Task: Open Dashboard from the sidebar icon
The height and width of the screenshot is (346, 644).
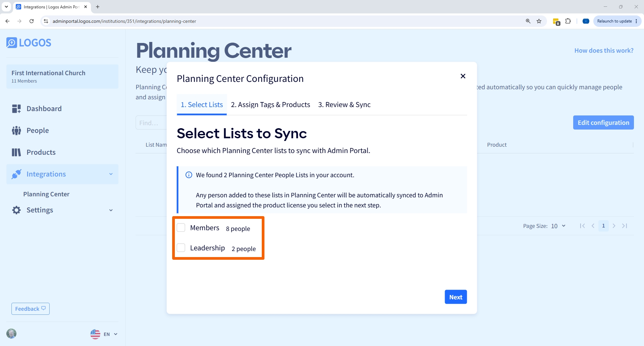Action: click(x=16, y=109)
